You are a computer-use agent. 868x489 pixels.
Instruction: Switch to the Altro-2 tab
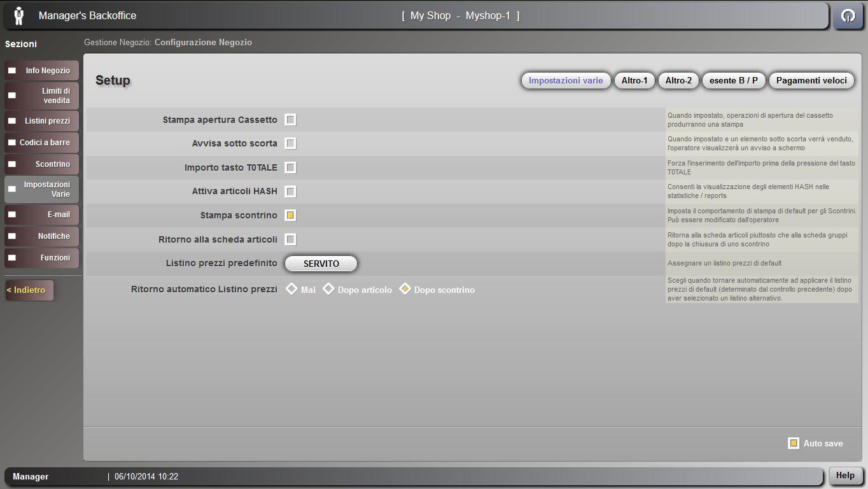tap(678, 80)
